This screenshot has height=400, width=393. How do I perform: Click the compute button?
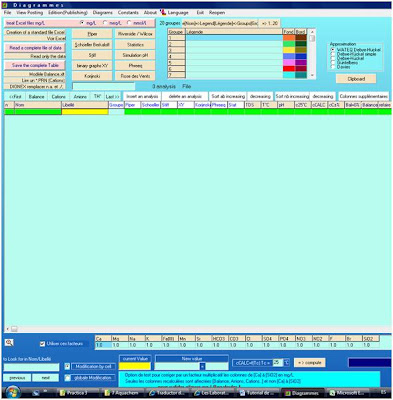tap(310, 363)
